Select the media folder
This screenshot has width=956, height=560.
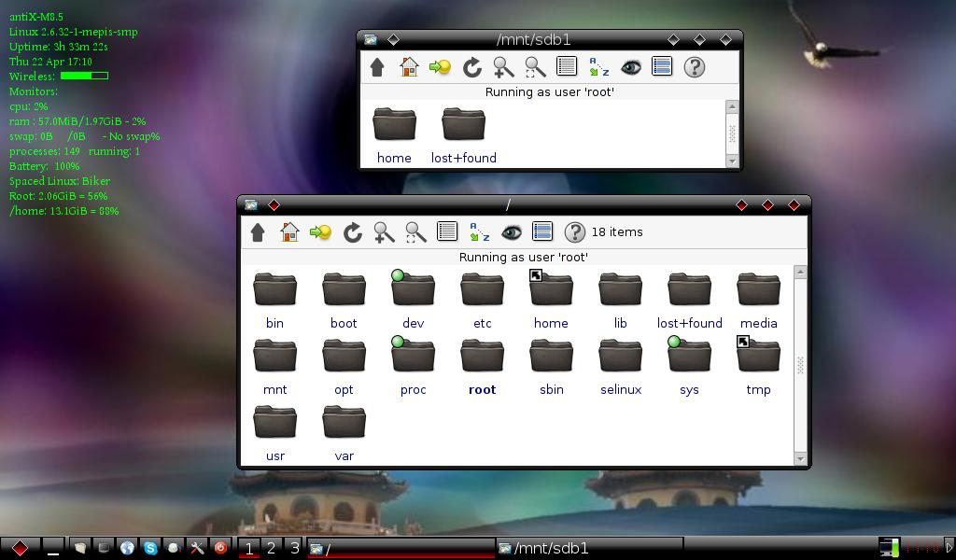pyautogui.click(x=758, y=300)
